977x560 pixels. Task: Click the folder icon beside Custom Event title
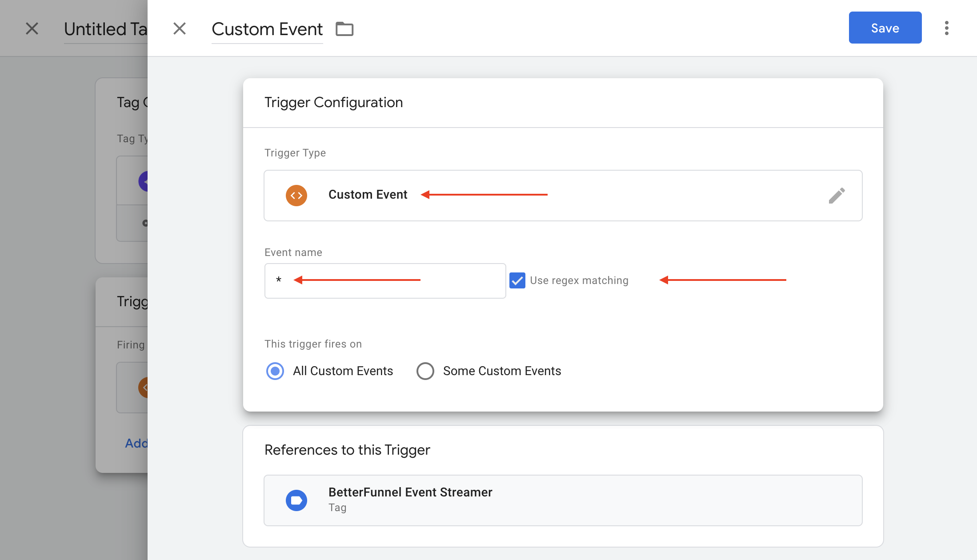(x=344, y=29)
